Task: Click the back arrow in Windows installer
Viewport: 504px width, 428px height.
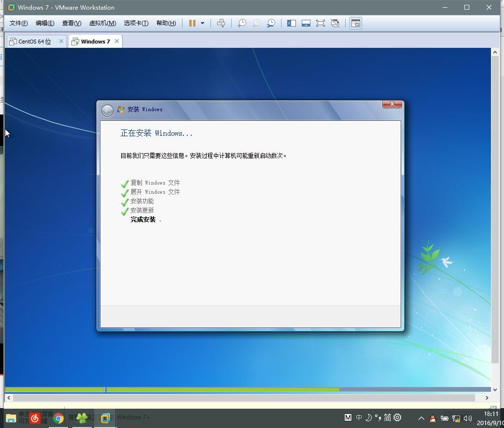Action: coord(107,111)
